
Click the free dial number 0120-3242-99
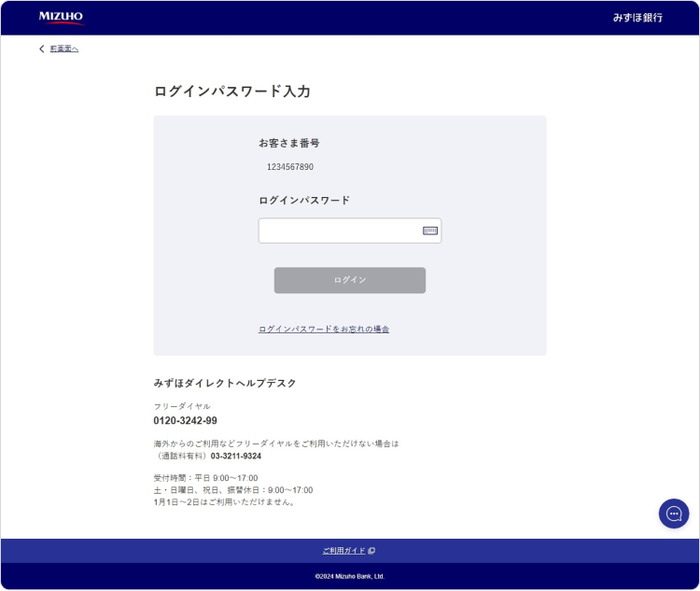tap(186, 420)
